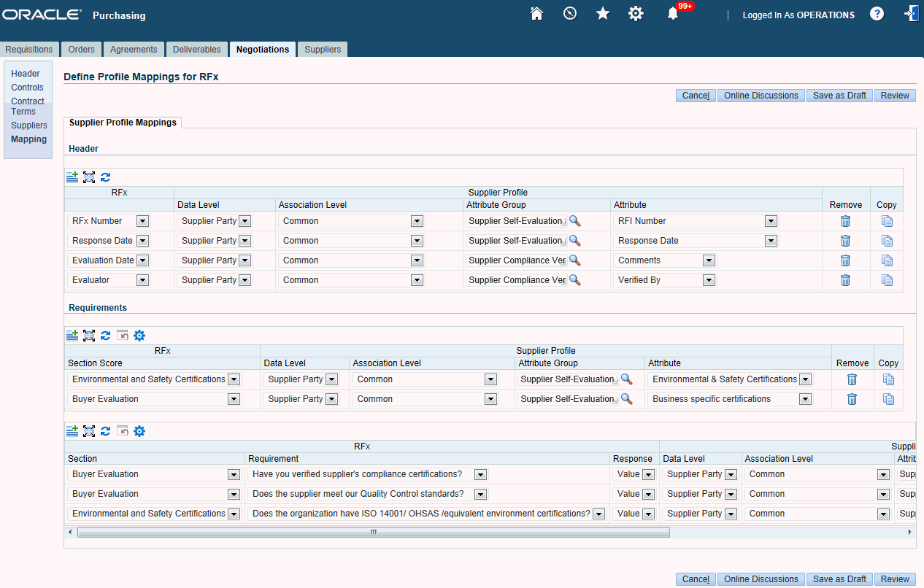924x588 pixels.
Task: Open Attribute dropdown showing Verified By
Action: 707,280
